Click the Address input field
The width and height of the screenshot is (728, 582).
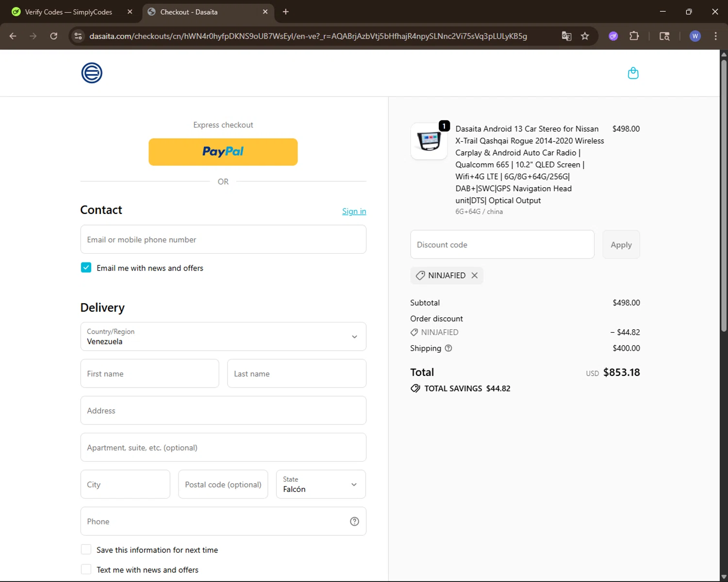[223, 410]
